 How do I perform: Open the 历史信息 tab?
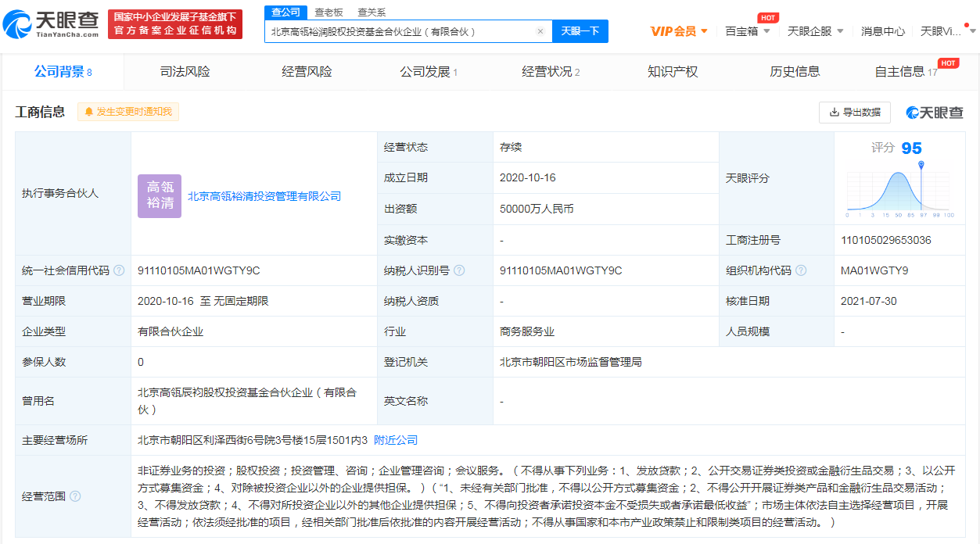pos(795,72)
